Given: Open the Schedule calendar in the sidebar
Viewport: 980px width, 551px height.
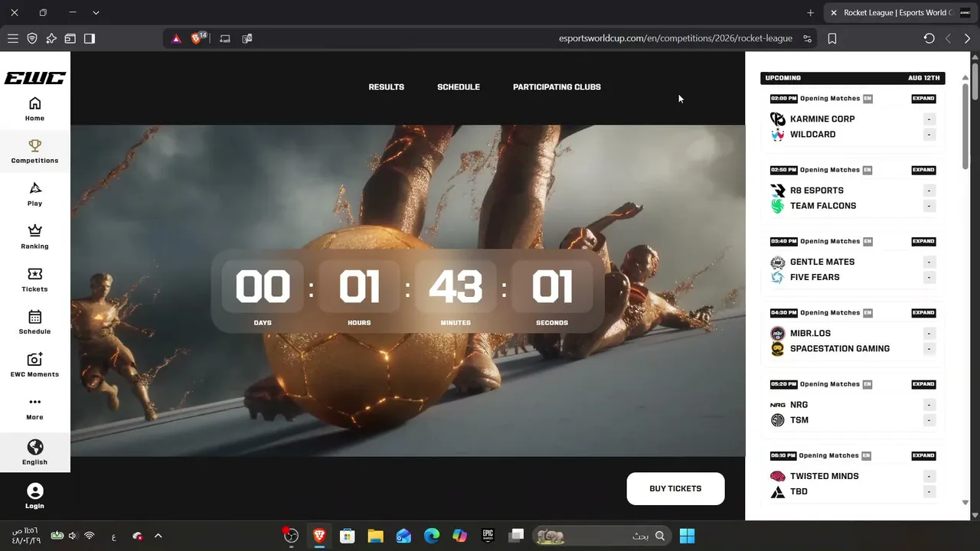Looking at the screenshot, I should [34, 322].
